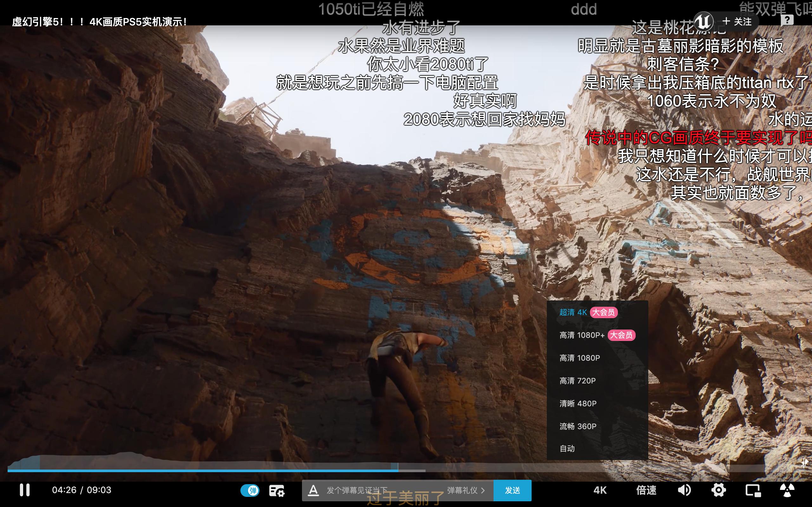Select 高清 720P quality option
The height and width of the screenshot is (507, 812).
pyautogui.click(x=578, y=381)
